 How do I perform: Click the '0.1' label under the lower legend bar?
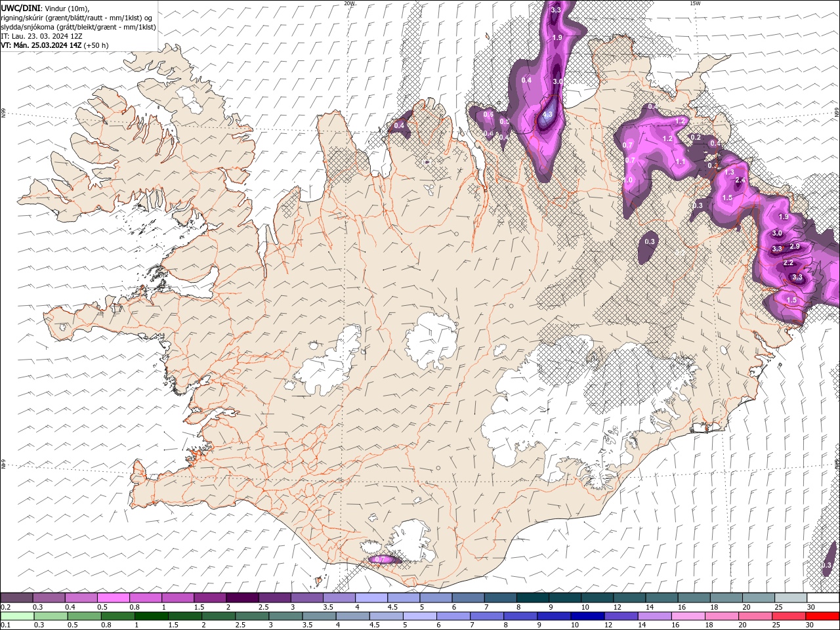pos(5,625)
